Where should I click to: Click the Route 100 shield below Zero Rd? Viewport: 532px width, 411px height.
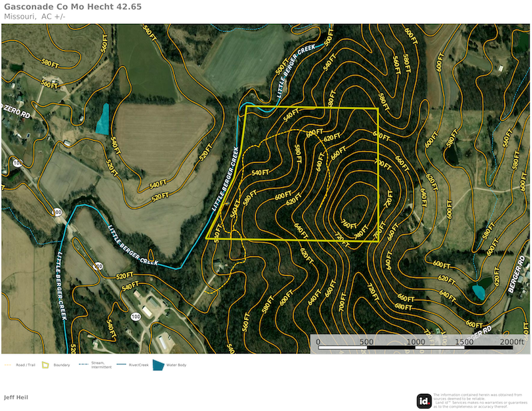(17, 163)
